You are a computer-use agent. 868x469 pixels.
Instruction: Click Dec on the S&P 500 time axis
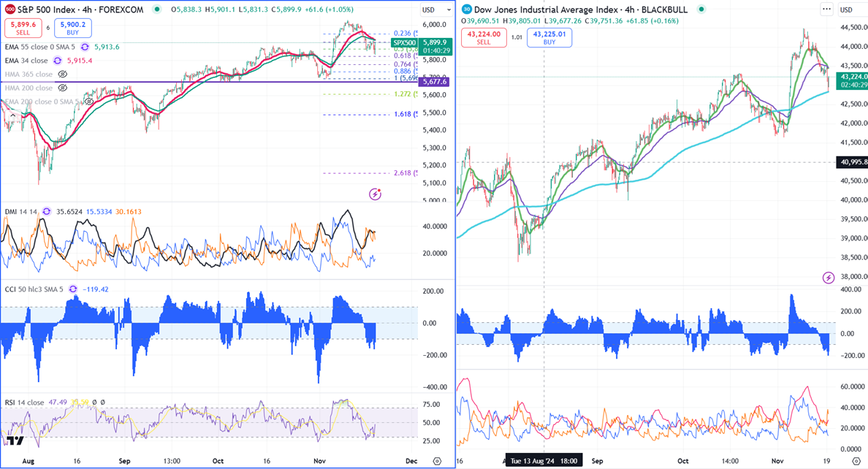(x=411, y=461)
